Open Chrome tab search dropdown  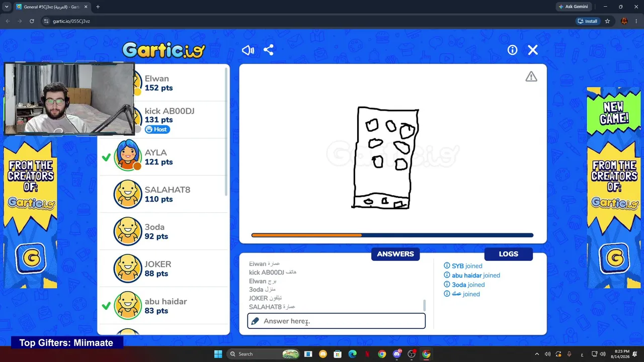[x=7, y=7]
